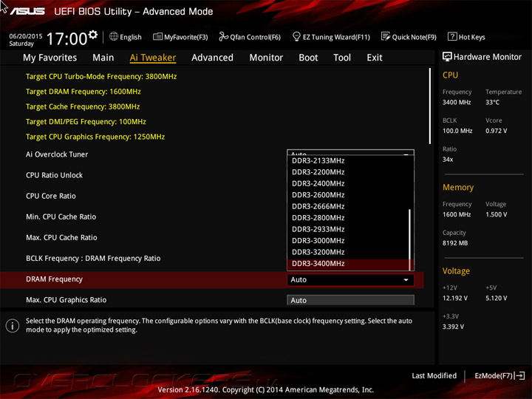Select BCLK Frequency : DRAM Frequency Ratio
The image size is (532, 399).
click(93, 258)
